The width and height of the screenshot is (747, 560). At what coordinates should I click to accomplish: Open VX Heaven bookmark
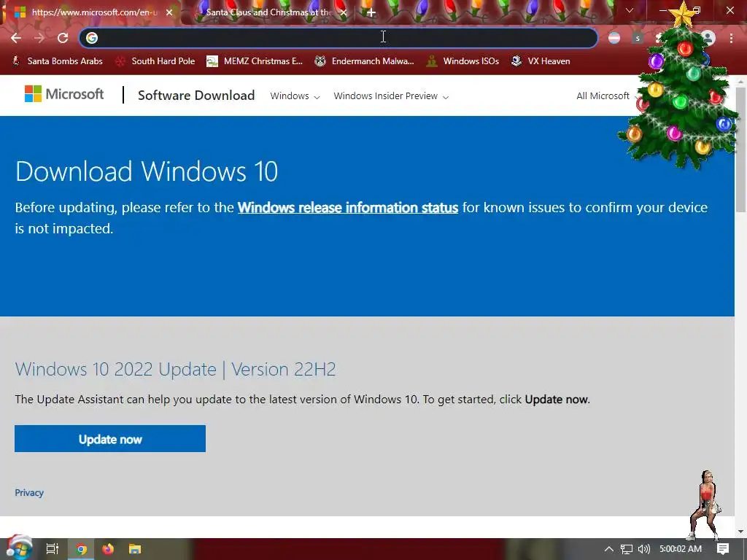pos(541,61)
